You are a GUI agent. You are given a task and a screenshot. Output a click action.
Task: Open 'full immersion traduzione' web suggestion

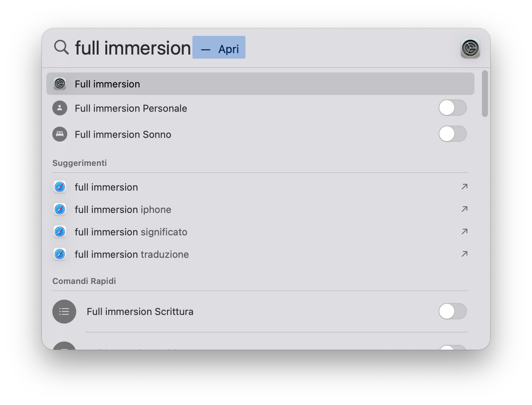[x=132, y=254]
